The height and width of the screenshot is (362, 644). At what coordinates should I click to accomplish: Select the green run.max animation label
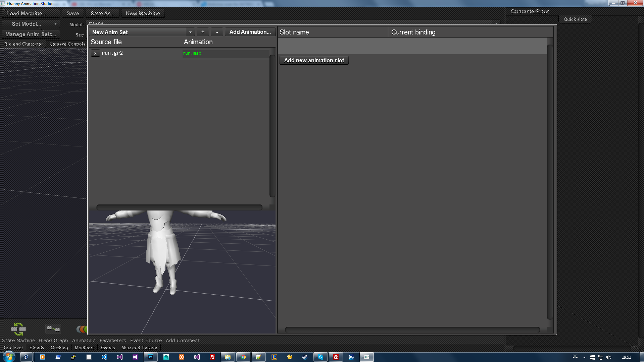click(192, 53)
